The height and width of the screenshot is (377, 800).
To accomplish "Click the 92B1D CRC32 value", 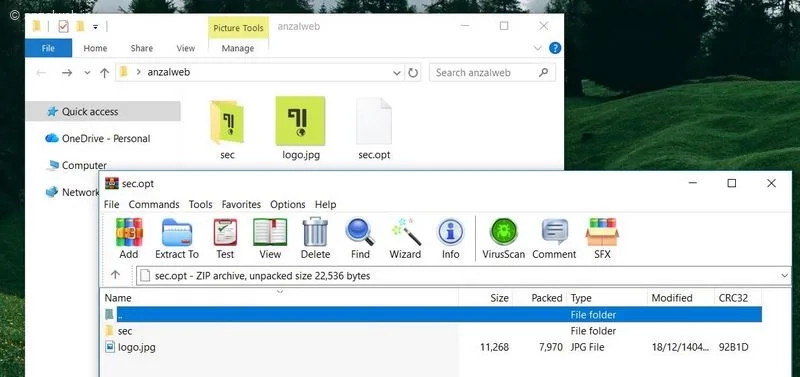I will 734,347.
